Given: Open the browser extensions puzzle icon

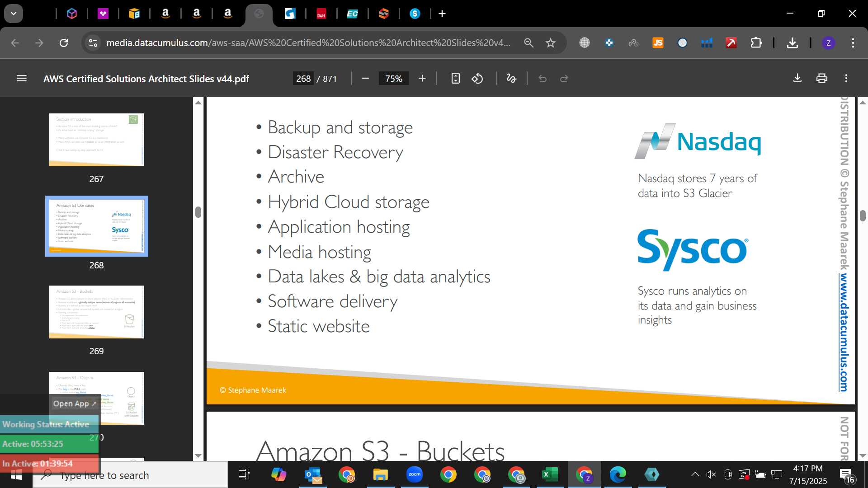Looking at the screenshot, I should 756,43.
